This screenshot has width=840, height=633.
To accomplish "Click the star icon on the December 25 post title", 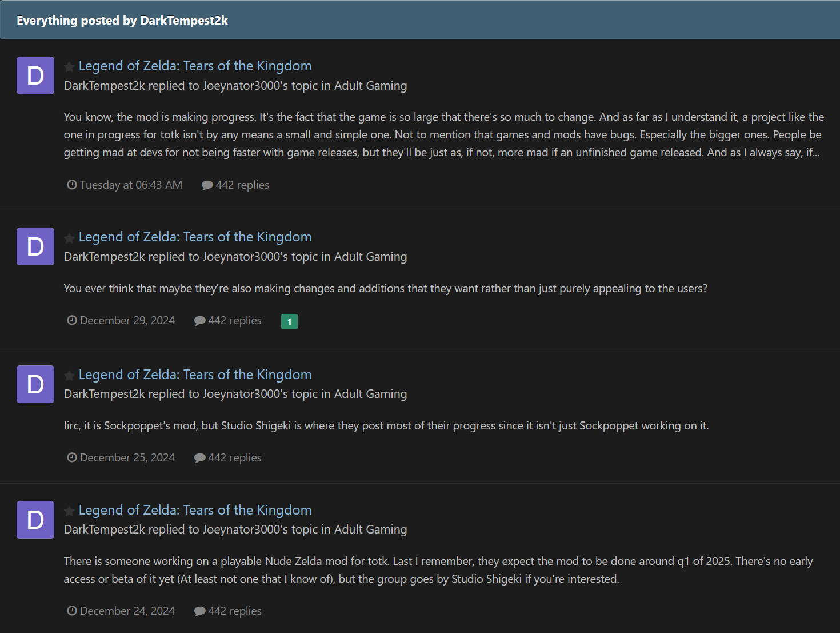I will click(x=69, y=376).
